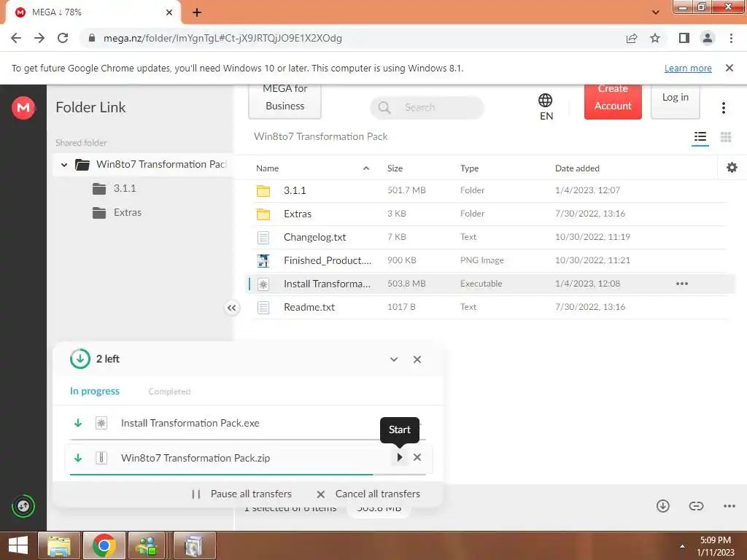Go forward in Chrome
The width and height of the screenshot is (747, 560).
point(39,38)
